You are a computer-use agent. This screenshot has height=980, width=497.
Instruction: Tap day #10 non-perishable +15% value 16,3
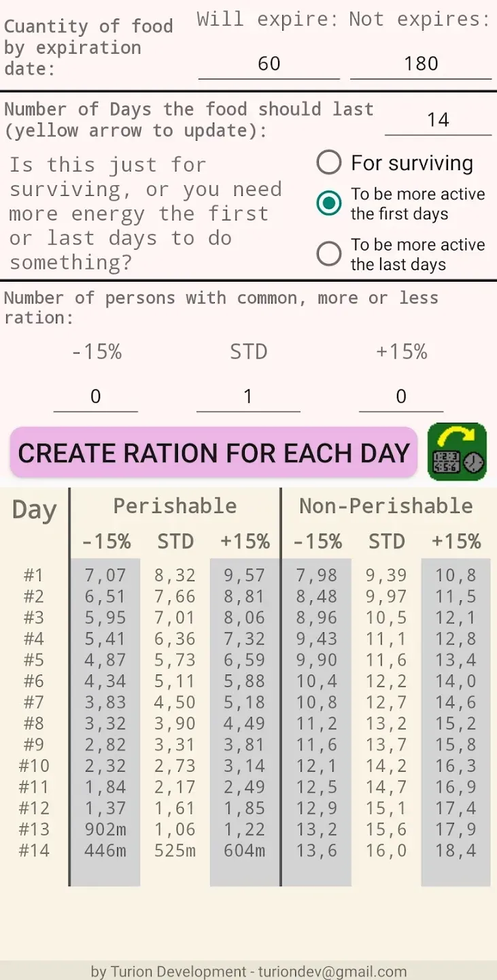pyautogui.click(x=456, y=766)
